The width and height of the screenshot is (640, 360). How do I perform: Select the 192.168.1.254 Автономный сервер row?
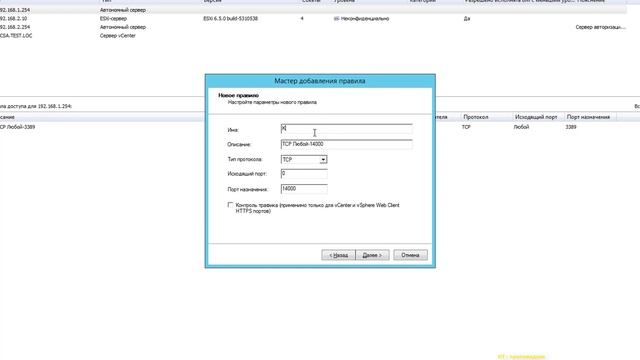313,10
